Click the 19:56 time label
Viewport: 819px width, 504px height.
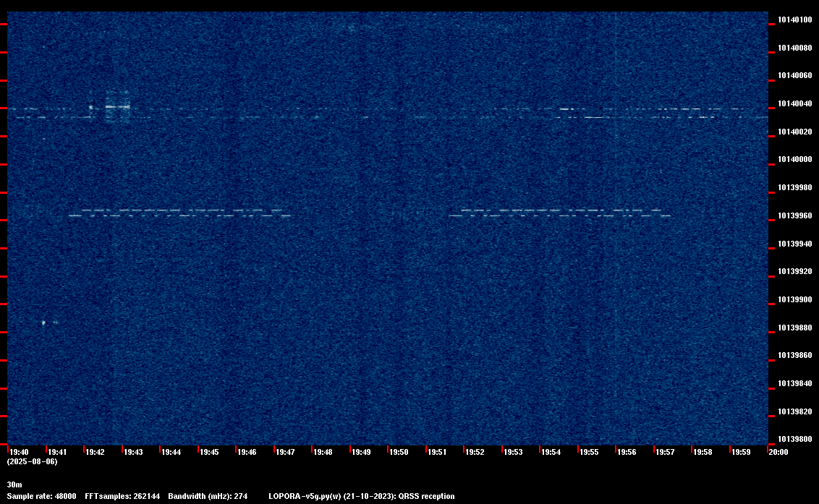[627, 452]
